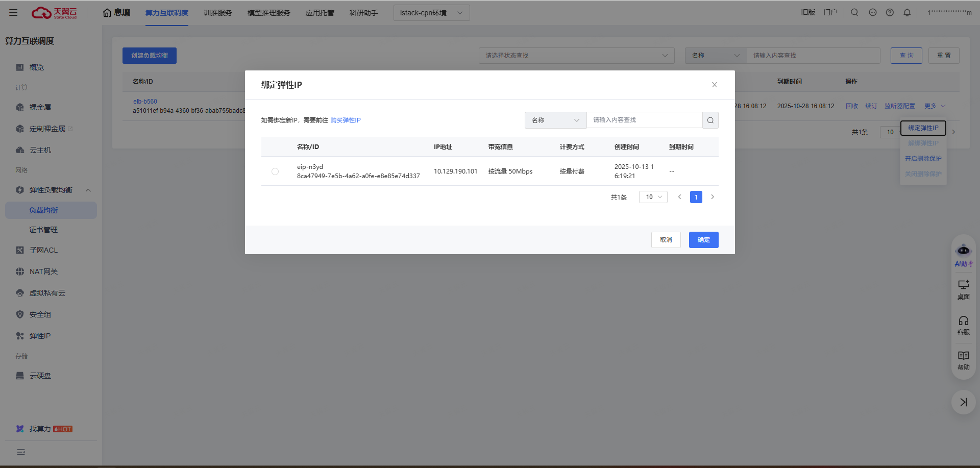
Task: Click the search magnifier icon in dialog
Action: click(710, 120)
